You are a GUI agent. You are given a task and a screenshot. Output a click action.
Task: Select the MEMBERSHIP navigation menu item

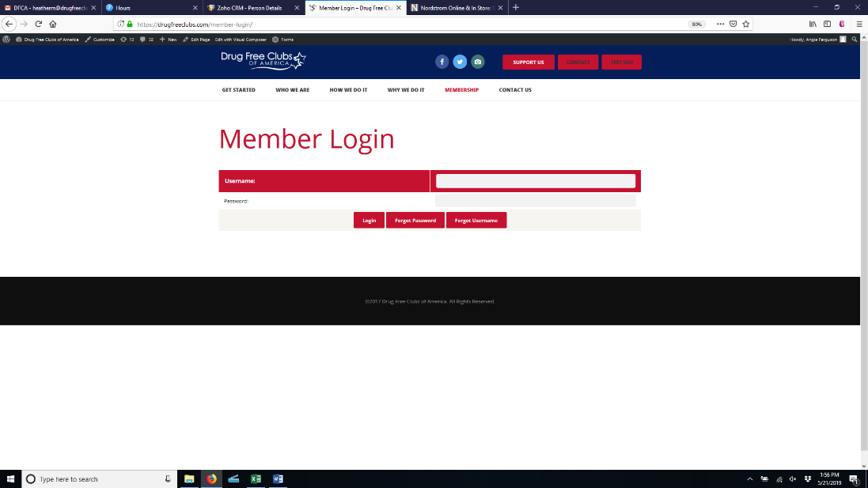[x=461, y=90]
